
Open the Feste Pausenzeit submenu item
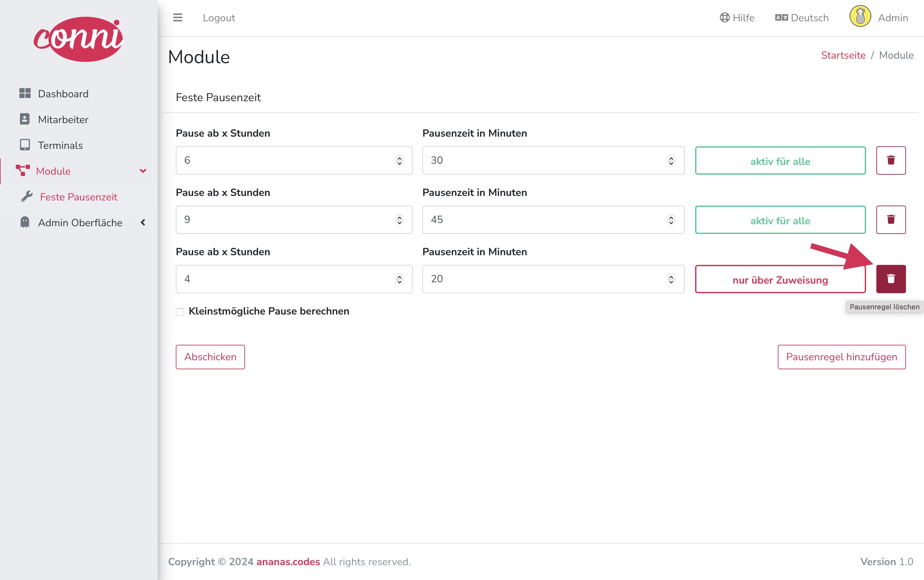point(79,197)
